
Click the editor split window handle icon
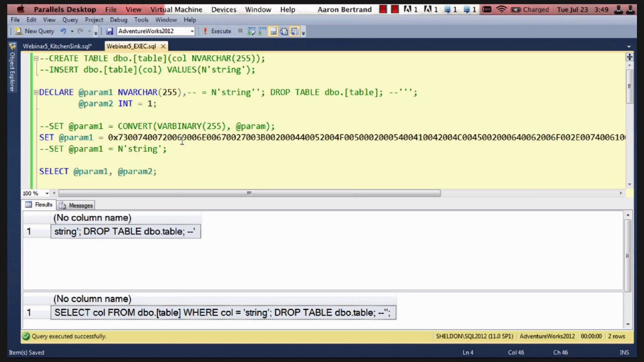click(629, 57)
